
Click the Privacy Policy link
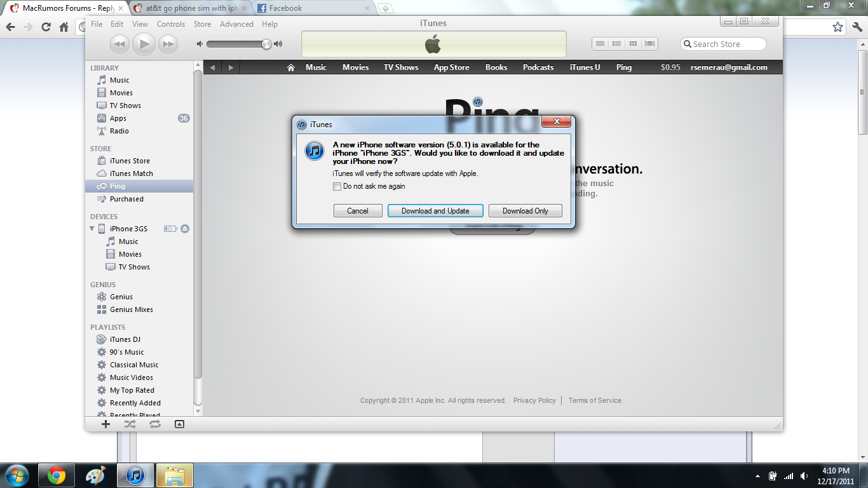coord(534,400)
